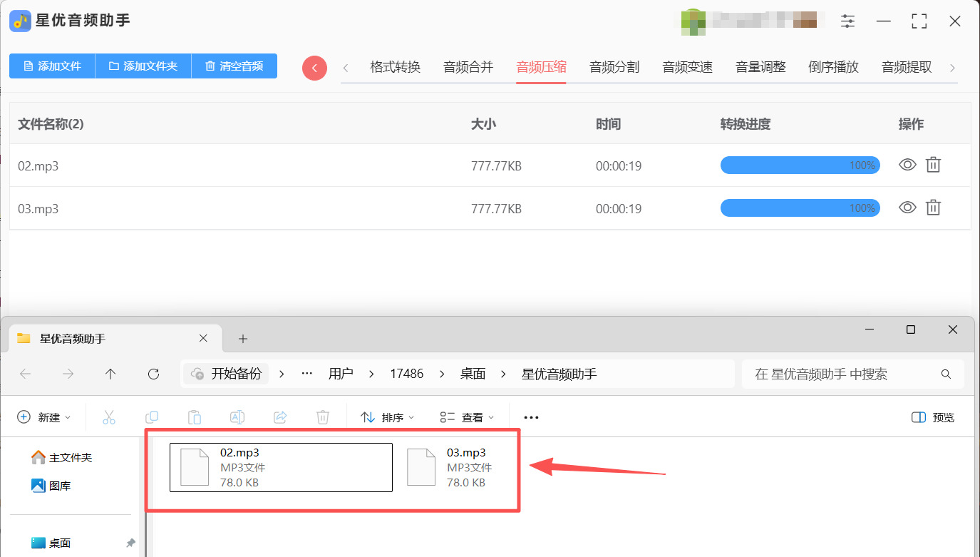This screenshot has width=980, height=557.
Task: Click the 在 星优音频助手 中搜索 search field
Action: tap(852, 374)
